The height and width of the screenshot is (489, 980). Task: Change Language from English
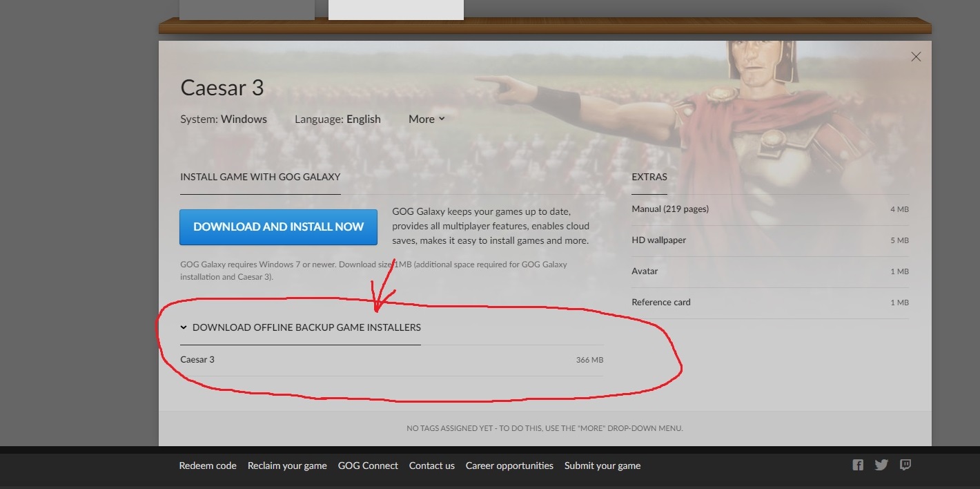pos(337,119)
